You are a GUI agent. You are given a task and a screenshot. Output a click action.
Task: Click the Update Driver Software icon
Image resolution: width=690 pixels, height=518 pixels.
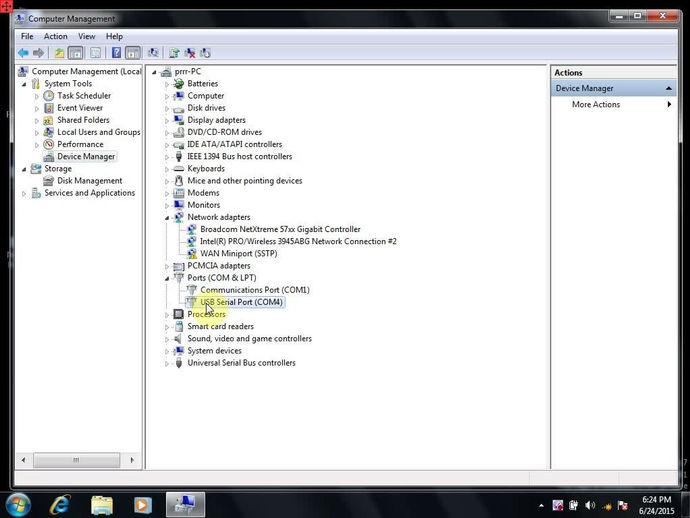(174, 53)
